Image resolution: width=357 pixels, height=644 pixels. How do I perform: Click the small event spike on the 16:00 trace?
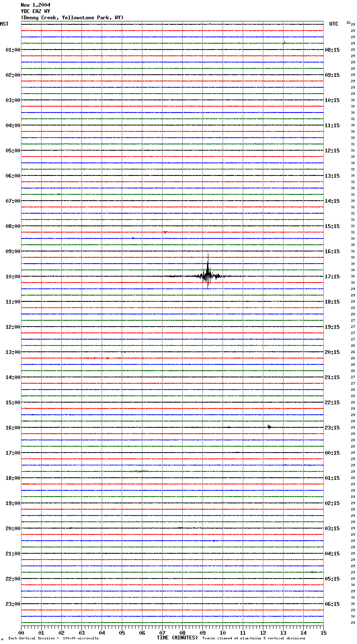point(269,427)
